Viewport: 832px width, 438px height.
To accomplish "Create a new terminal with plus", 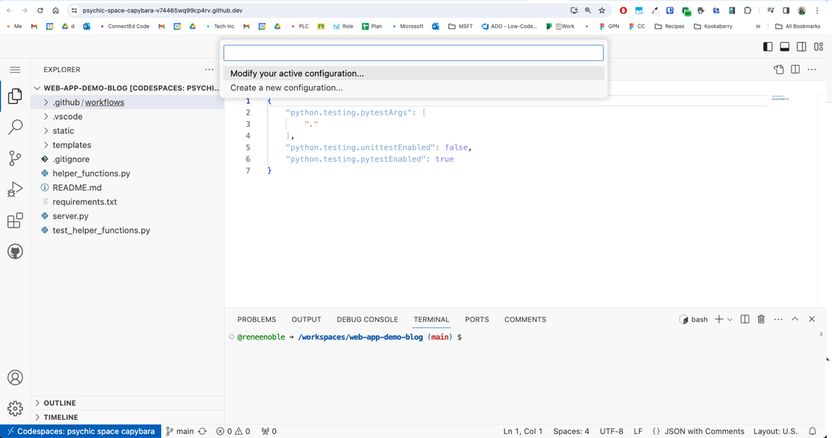I will pos(719,319).
